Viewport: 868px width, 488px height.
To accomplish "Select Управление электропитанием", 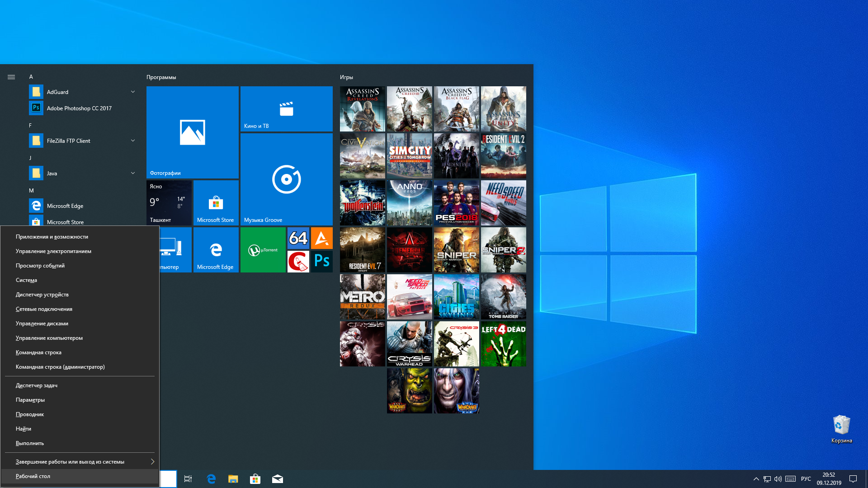I will click(x=80, y=251).
